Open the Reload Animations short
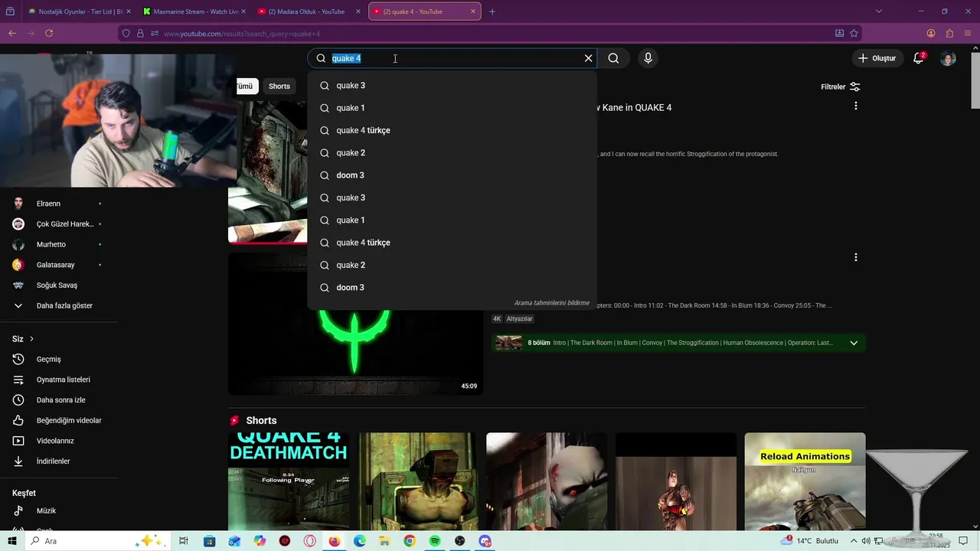 (805, 481)
